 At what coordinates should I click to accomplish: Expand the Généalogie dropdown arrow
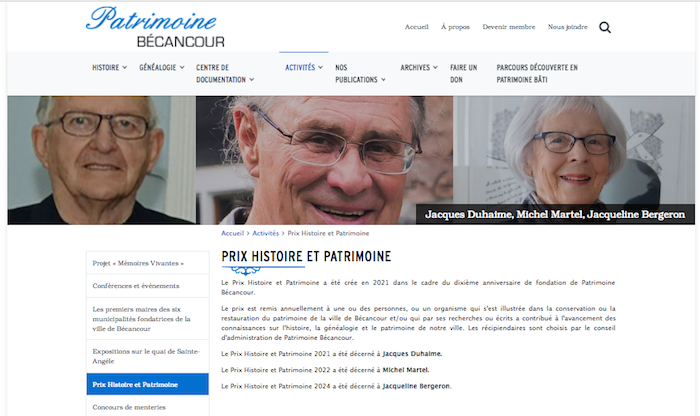tap(182, 67)
